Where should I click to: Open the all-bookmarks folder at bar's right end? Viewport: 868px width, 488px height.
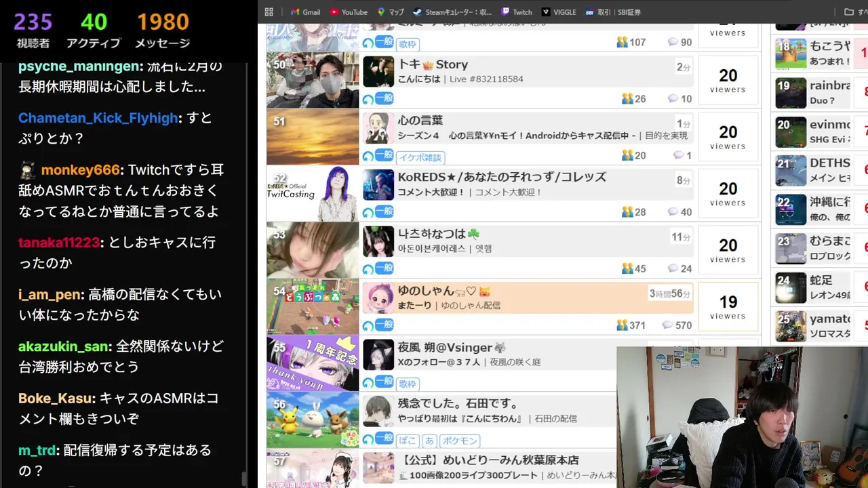pyautogui.click(x=855, y=12)
